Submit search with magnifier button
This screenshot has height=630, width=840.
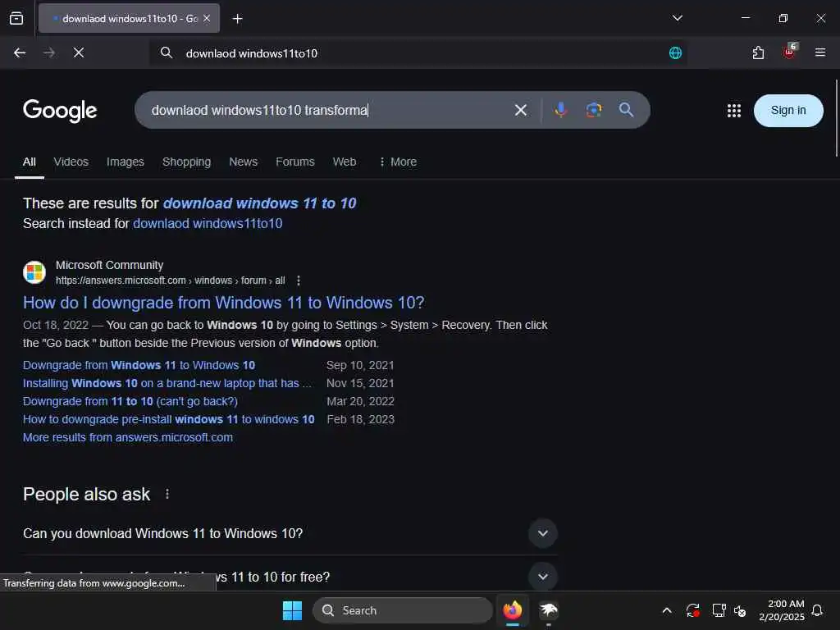(626, 110)
